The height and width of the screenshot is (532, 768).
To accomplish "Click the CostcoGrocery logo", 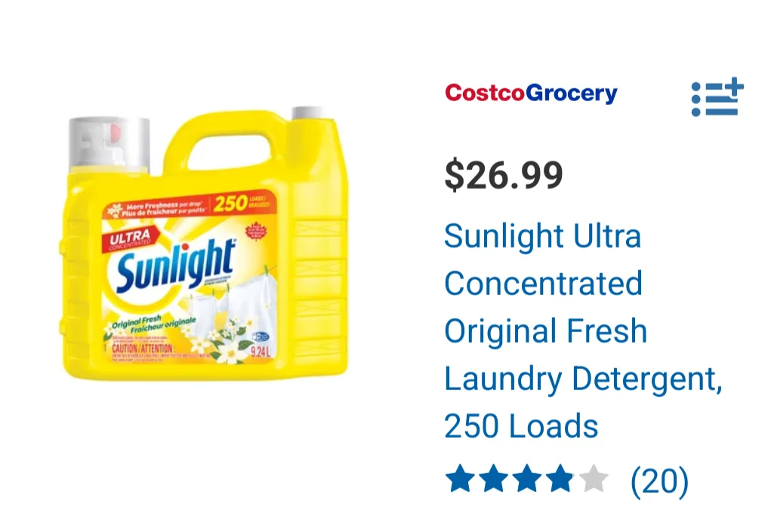I will 532,93.
